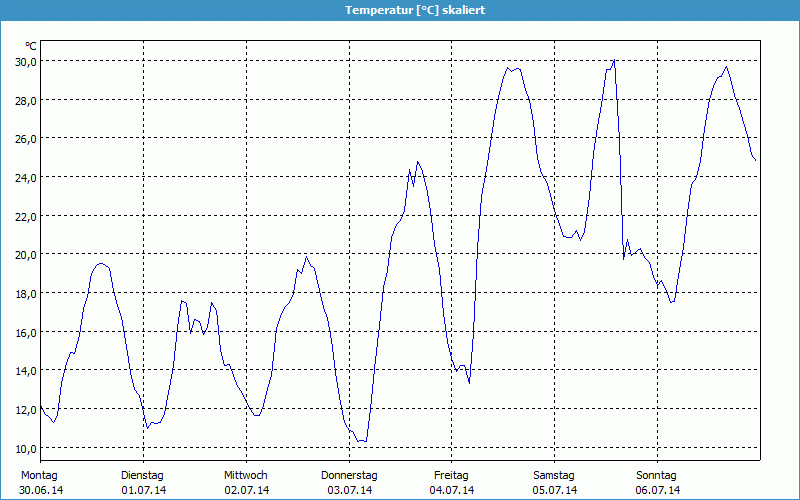The height and width of the screenshot is (500, 800).
Task: Click the highest temperature peak on Saturday
Action: coord(614,61)
